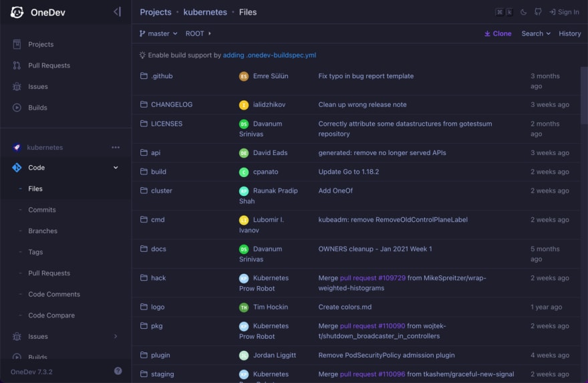Click the cmd folder icon

tap(144, 219)
